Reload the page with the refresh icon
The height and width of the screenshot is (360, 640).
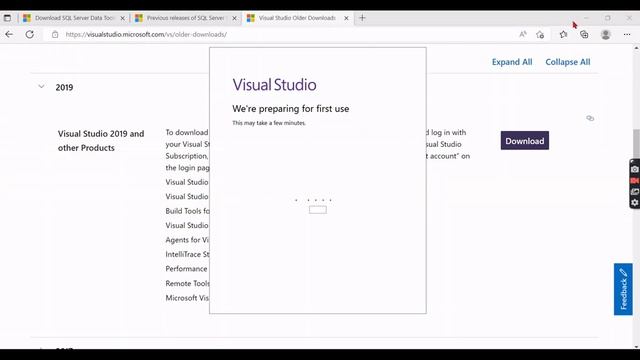(30, 34)
